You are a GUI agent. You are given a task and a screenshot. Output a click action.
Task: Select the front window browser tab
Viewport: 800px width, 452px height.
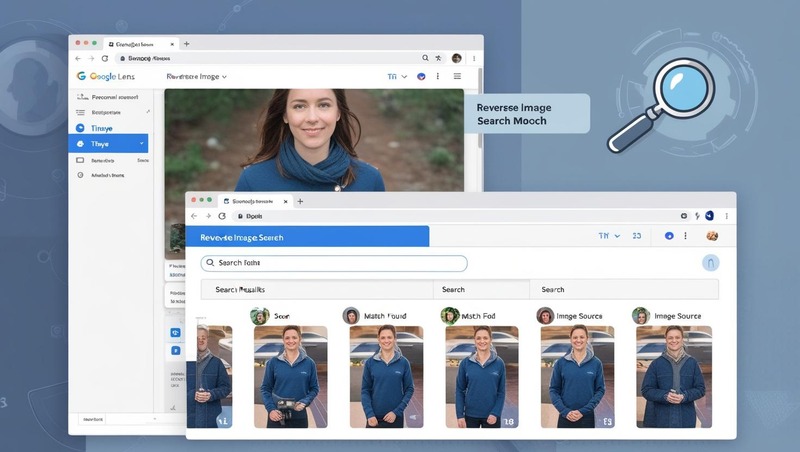click(255, 202)
